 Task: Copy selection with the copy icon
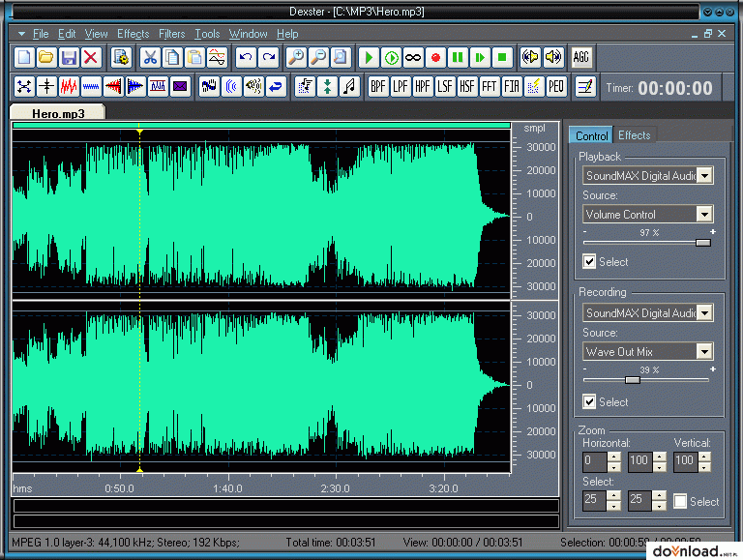[x=172, y=58]
